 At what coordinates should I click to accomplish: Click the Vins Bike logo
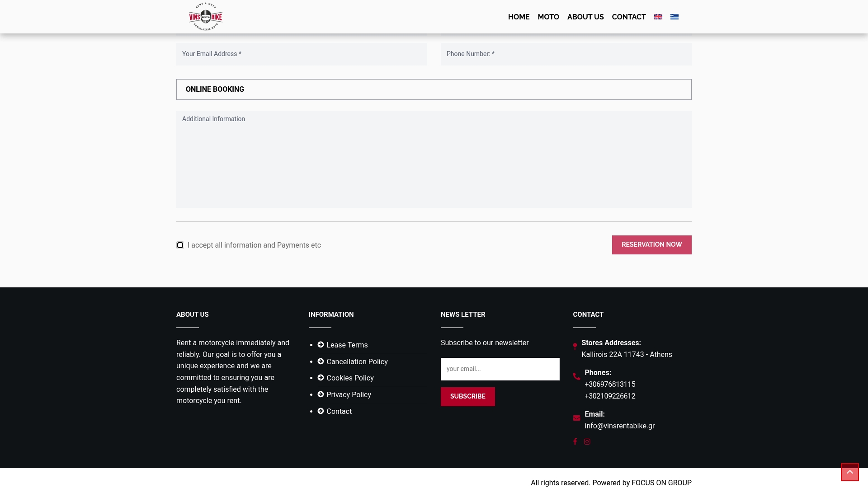(206, 17)
